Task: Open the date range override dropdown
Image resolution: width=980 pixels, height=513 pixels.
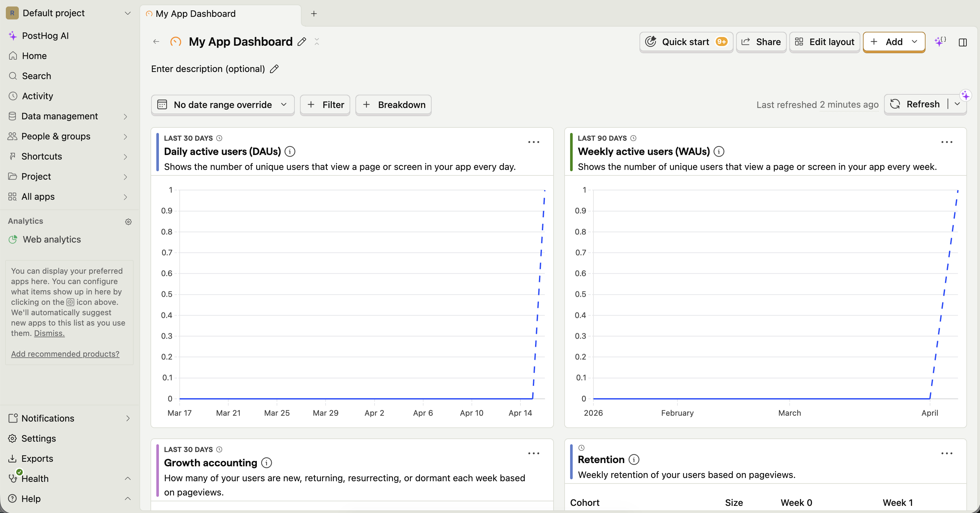Action: (222, 105)
